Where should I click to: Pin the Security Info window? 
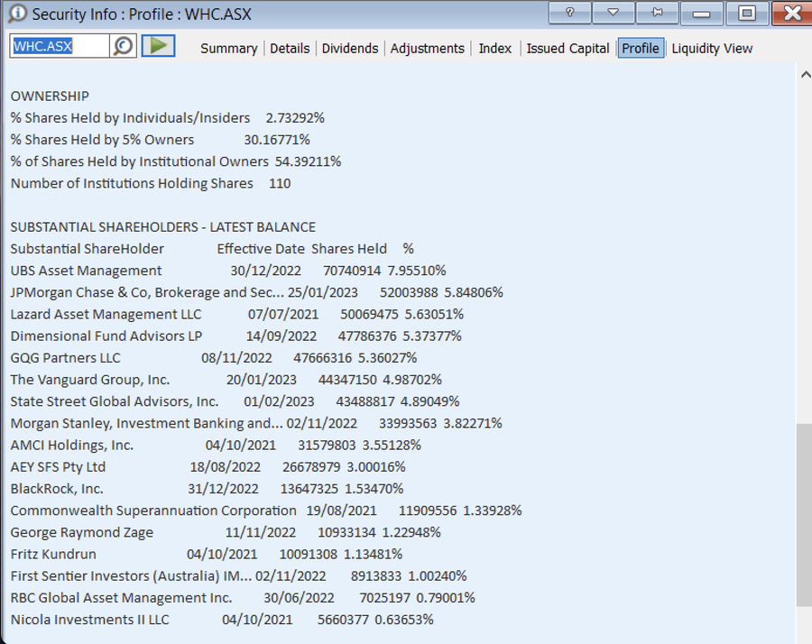click(657, 13)
